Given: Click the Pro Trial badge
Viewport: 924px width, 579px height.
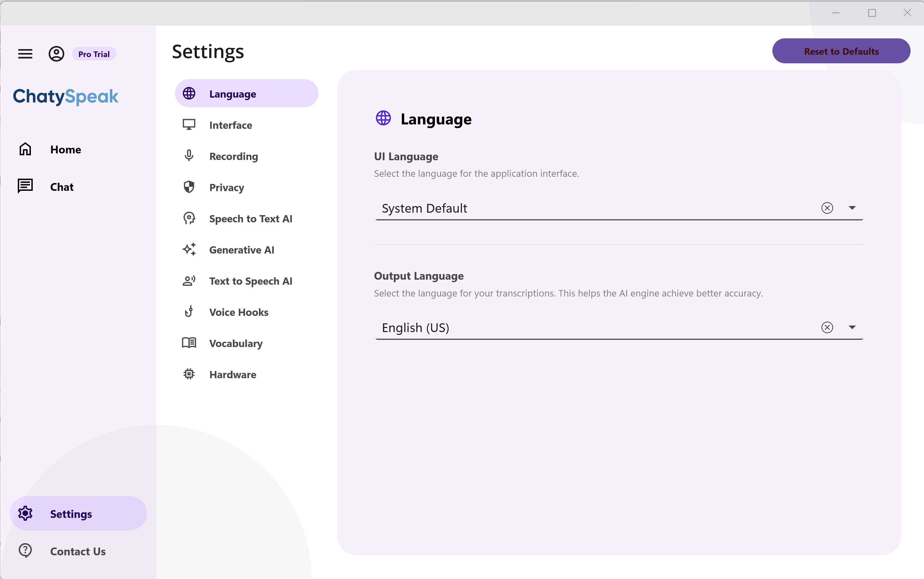Looking at the screenshot, I should pyautogui.click(x=94, y=54).
